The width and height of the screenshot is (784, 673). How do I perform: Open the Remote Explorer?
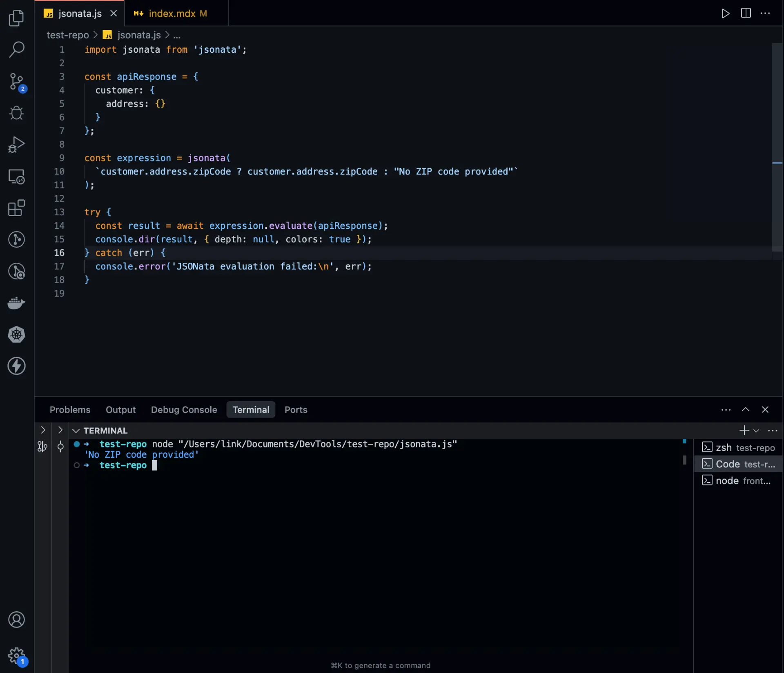click(16, 177)
